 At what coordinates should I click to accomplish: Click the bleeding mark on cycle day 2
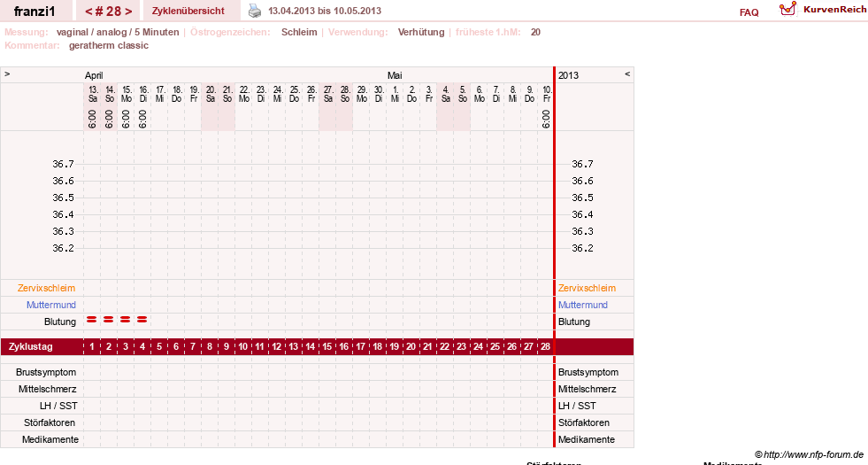(109, 320)
